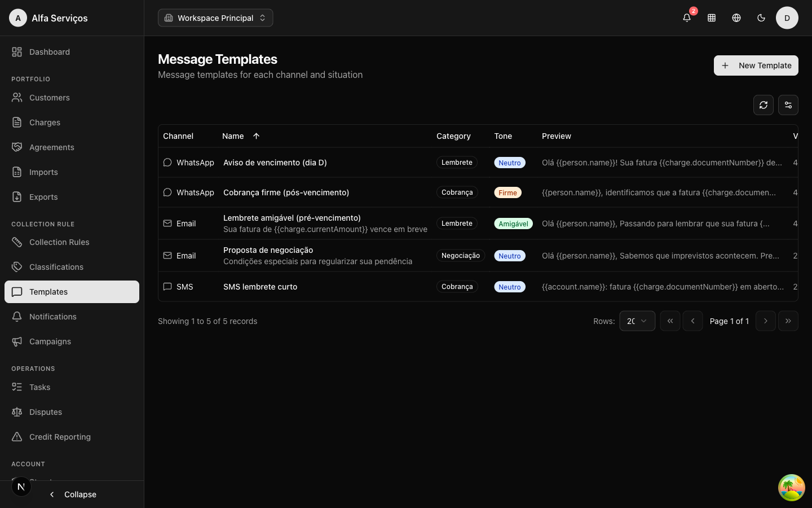Viewport: 812px width, 508px height.
Task: Click the New Template button
Action: pos(756,65)
